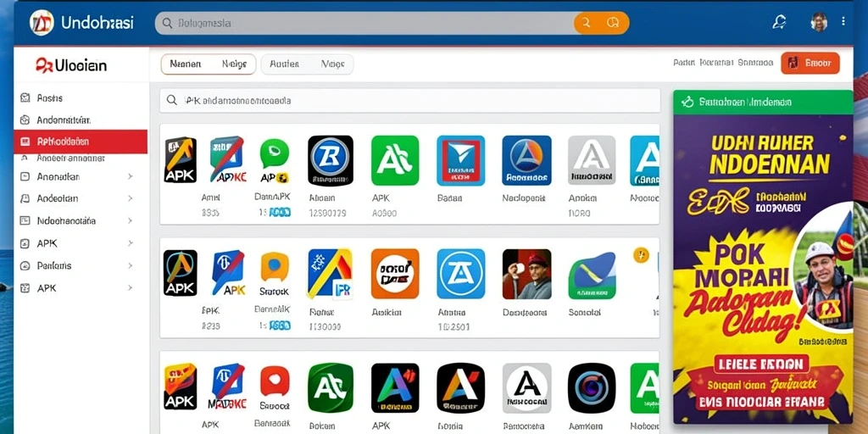The width and height of the screenshot is (868, 434).
Task: Click the orange Eaoor button
Action: (810, 63)
